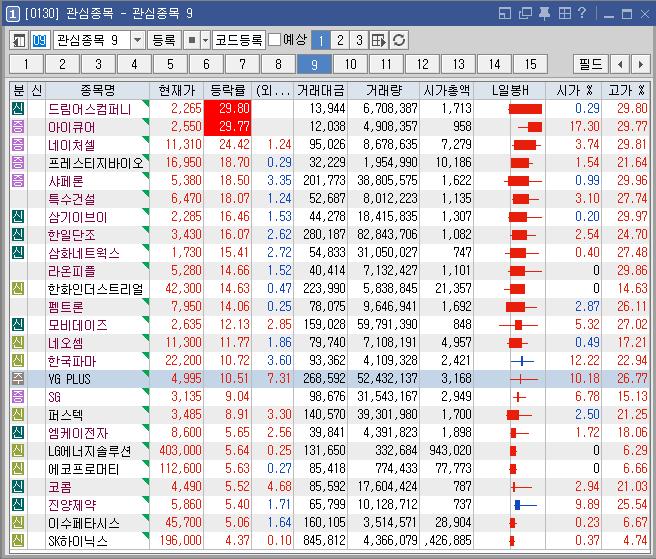Select the 한국파마 stock name
Screen dimensions: 656x559
(x=72, y=361)
